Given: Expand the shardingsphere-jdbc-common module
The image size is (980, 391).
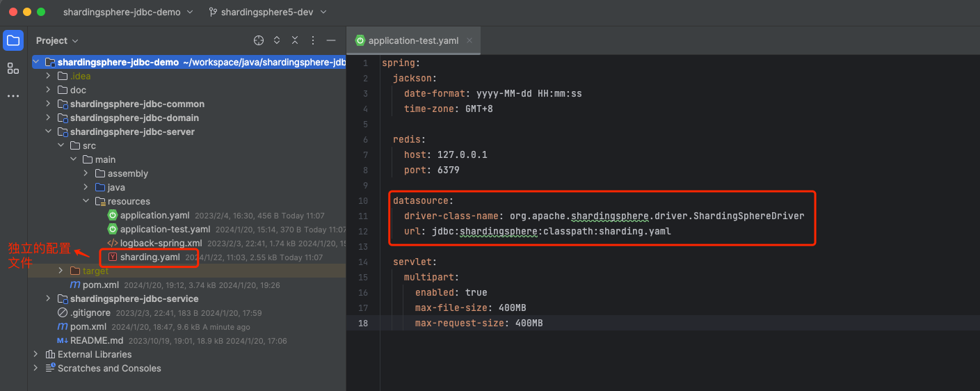Looking at the screenshot, I should pyautogui.click(x=48, y=104).
